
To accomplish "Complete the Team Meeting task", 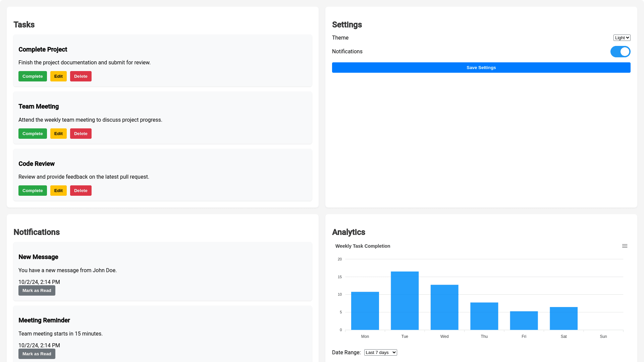I will [x=33, y=134].
